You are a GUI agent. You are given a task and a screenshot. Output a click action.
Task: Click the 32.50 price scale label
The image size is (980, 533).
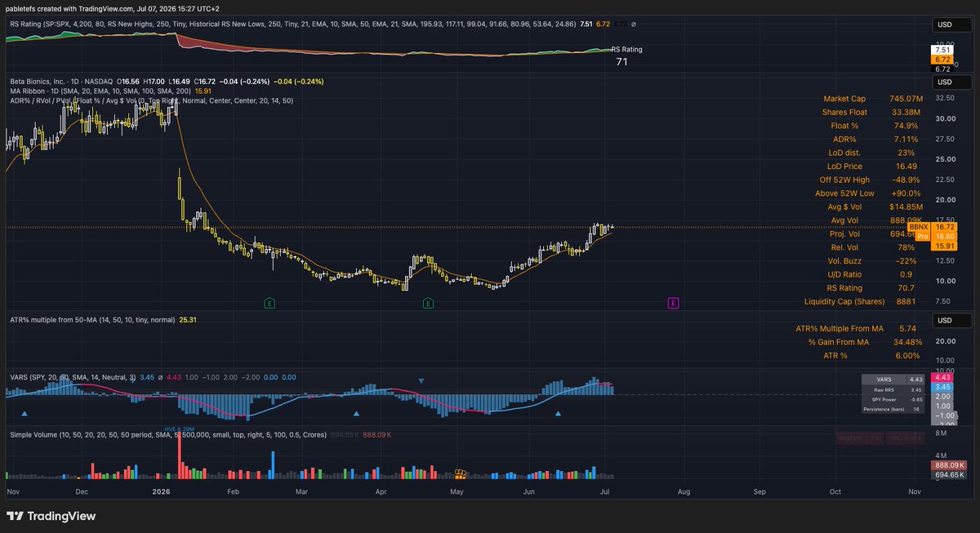tap(944, 98)
